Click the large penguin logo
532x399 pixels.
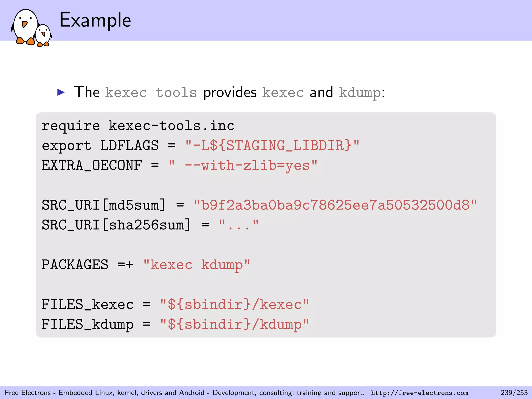25,26
